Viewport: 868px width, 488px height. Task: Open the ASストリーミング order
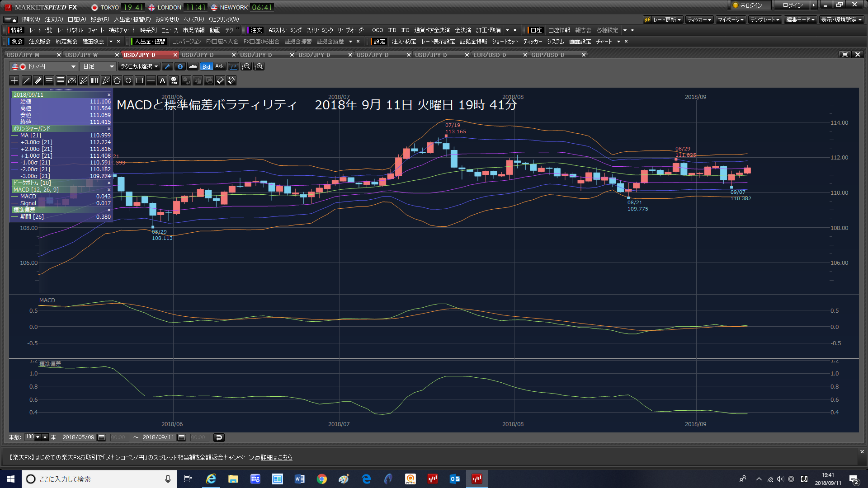click(285, 30)
